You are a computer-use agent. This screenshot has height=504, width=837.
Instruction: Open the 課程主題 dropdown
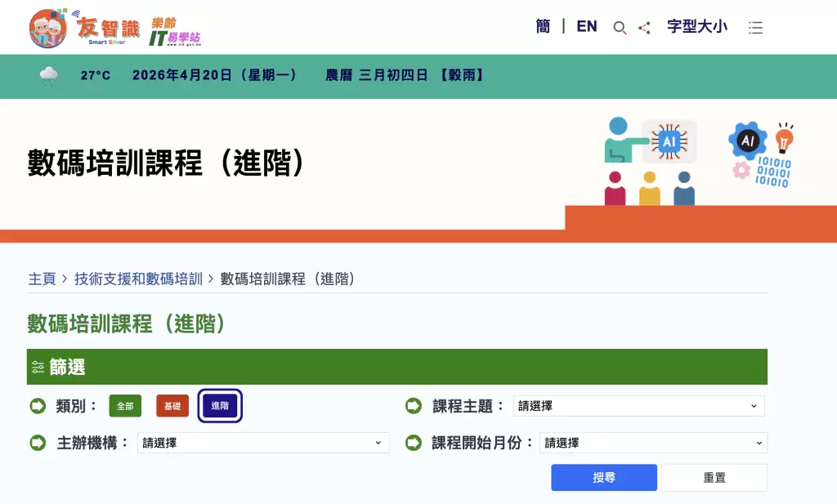coord(638,406)
